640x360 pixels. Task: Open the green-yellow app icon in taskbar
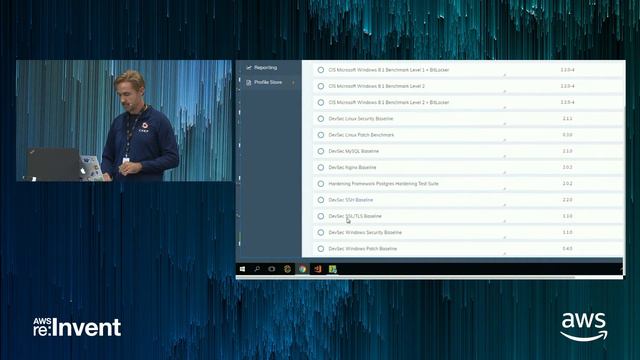coord(333,269)
